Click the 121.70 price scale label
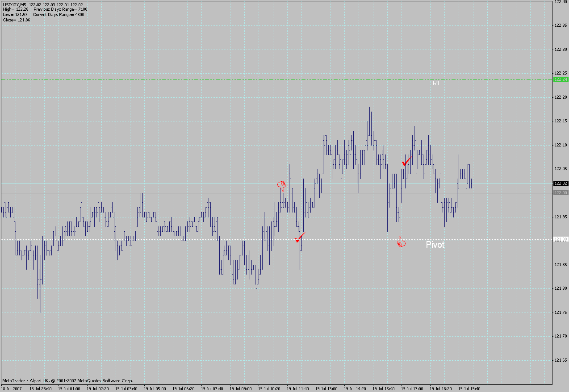Image resolution: width=569 pixels, height=392 pixels. [561, 336]
